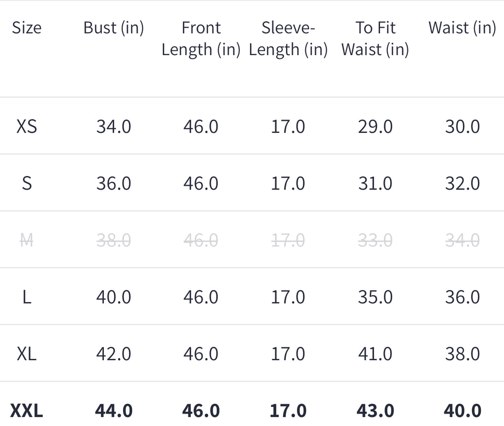Image resolution: width=504 pixels, height=426 pixels.
Task: Click L to-fit-waist value 35.0
Action: point(376,297)
